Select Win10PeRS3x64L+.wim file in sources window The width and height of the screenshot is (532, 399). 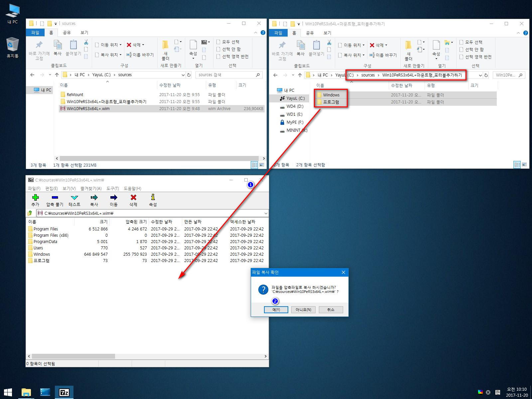162,109
